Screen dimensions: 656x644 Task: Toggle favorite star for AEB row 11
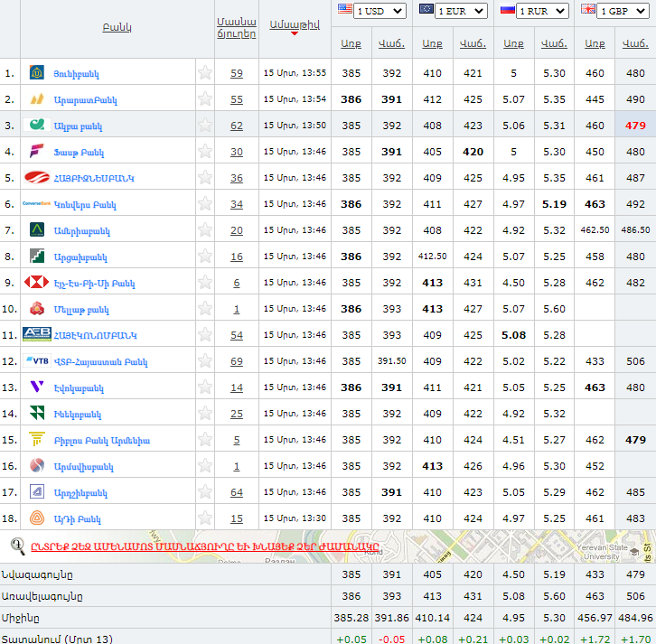coord(205,334)
